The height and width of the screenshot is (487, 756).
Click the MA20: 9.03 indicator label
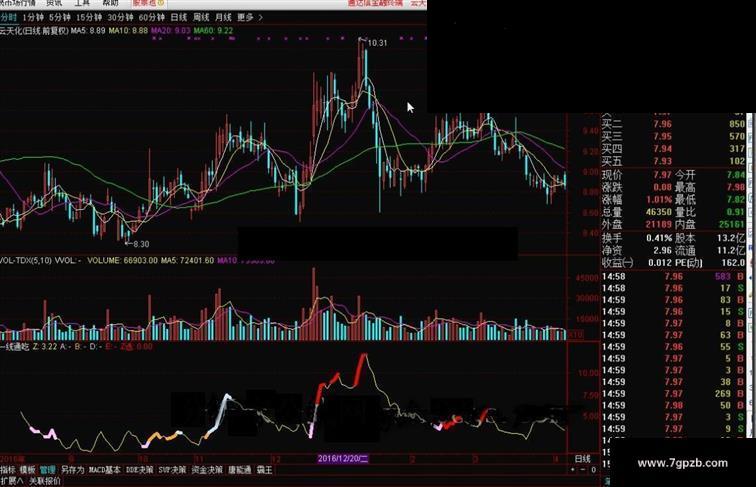(x=171, y=30)
